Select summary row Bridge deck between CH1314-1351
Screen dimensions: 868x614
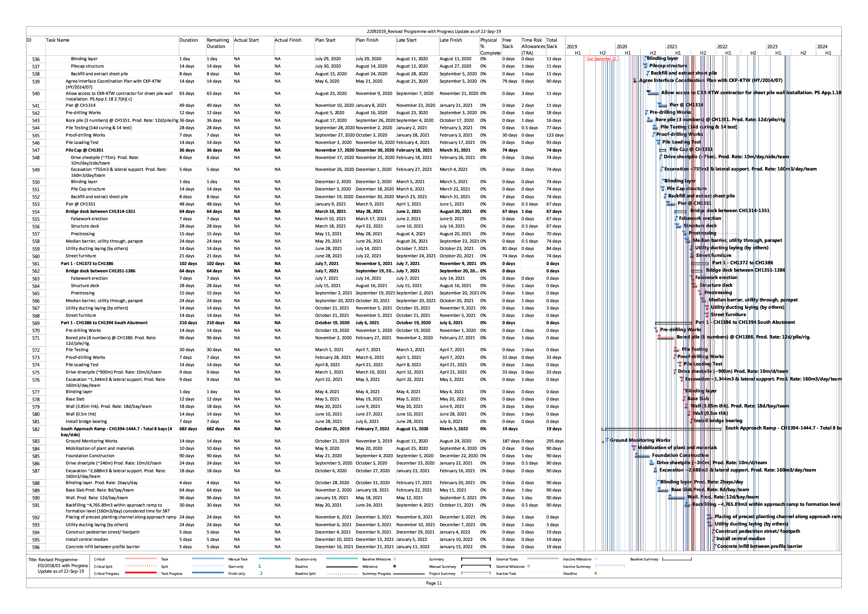click(100, 211)
